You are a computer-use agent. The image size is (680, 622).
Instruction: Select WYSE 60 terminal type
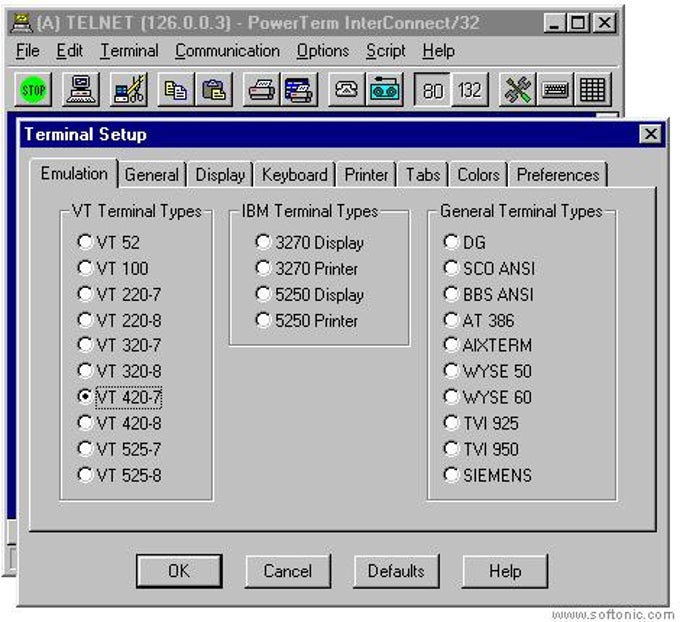click(451, 396)
